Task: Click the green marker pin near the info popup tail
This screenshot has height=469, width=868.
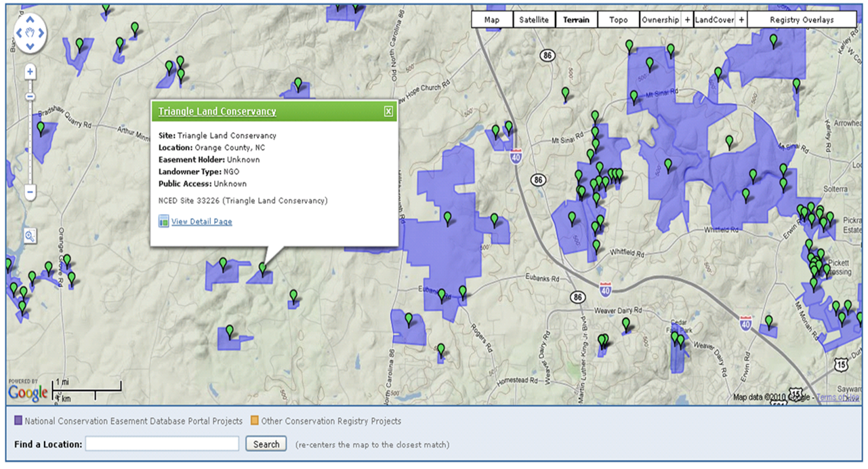Action: point(264,268)
